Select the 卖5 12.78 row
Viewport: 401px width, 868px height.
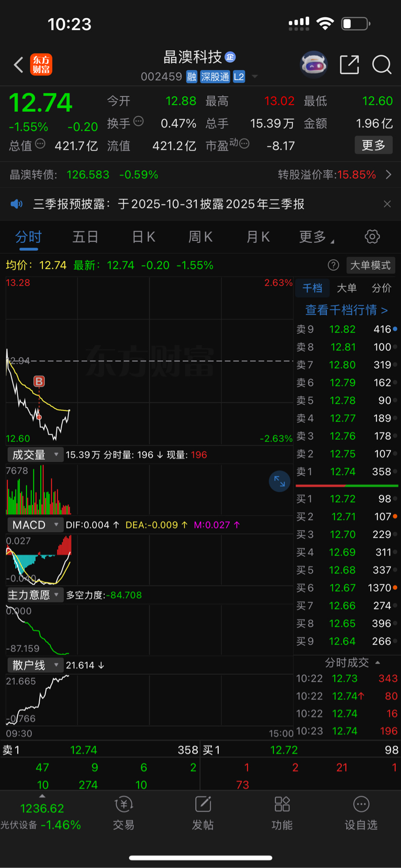point(347,401)
